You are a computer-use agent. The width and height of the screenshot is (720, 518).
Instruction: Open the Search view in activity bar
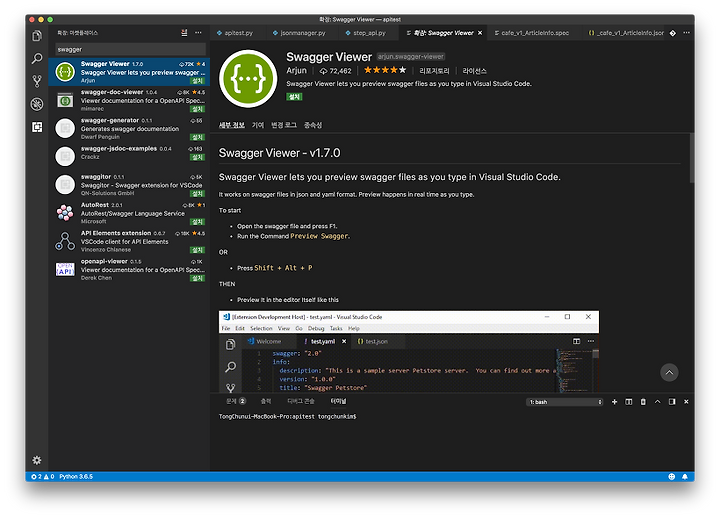click(37, 58)
